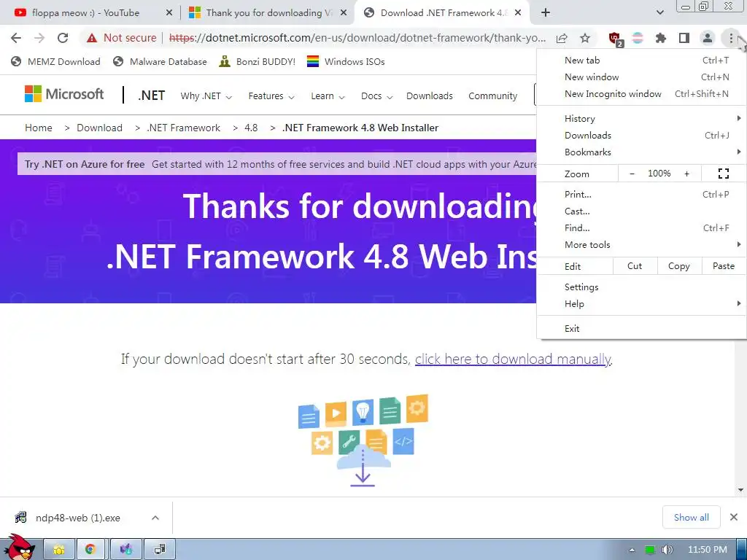Image resolution: width=747 pixels, height=560 pixels.
Task: Open the Malware Database bookmark
Action: (x=160, y=61)
